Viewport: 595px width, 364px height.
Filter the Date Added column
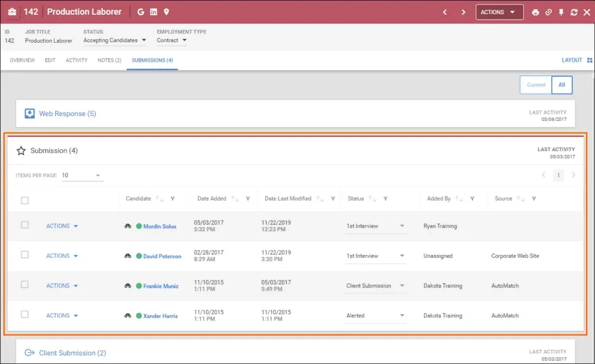(x=248, y=199)
